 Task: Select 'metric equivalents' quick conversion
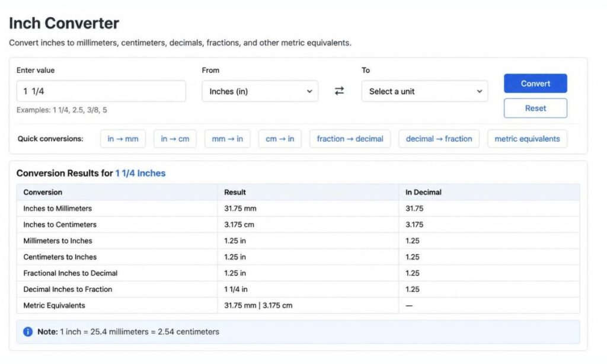coord(527,139)
